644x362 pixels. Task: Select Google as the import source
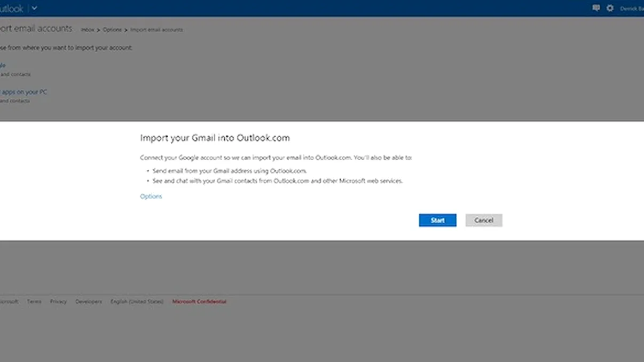tap(2, 65)
